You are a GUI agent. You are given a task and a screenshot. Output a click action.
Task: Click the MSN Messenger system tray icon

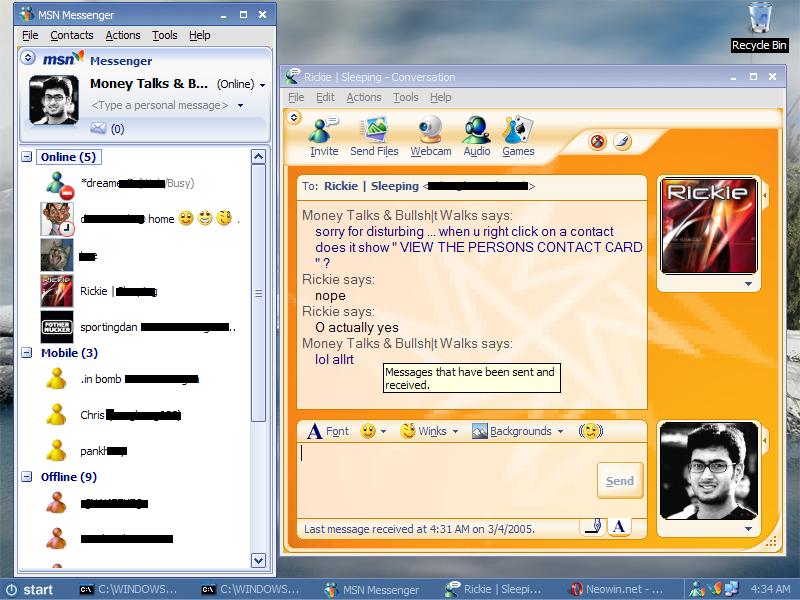(696, 589)
